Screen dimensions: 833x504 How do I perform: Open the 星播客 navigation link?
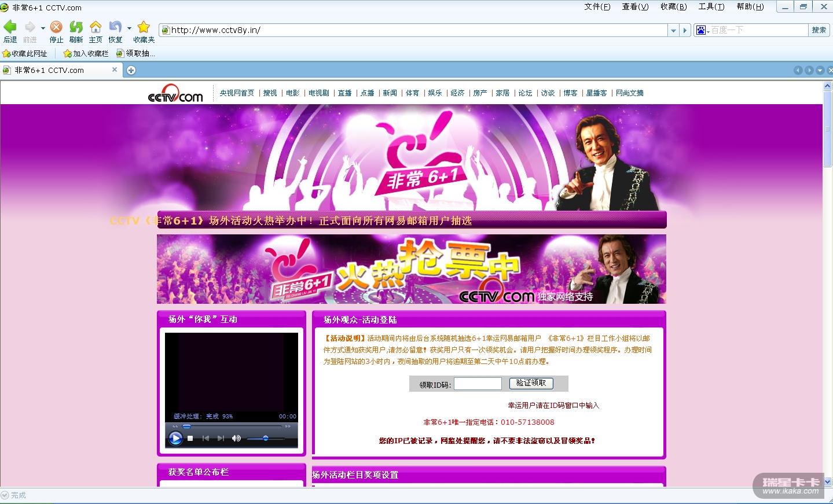(x=597, y=93)
